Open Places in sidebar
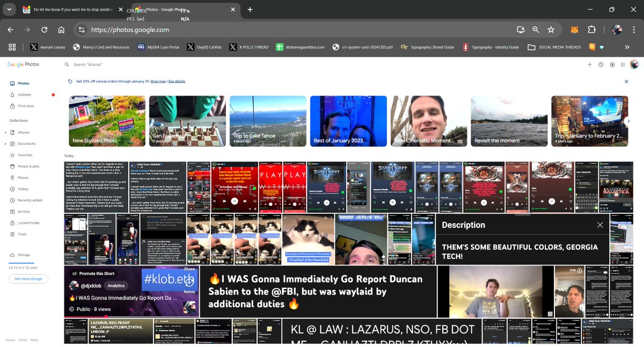The width and height of the screenshot is (644, 347). (23, 178)
